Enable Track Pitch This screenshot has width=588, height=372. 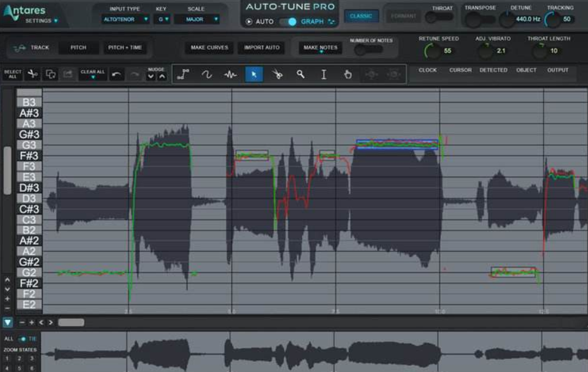click(78, 47)
